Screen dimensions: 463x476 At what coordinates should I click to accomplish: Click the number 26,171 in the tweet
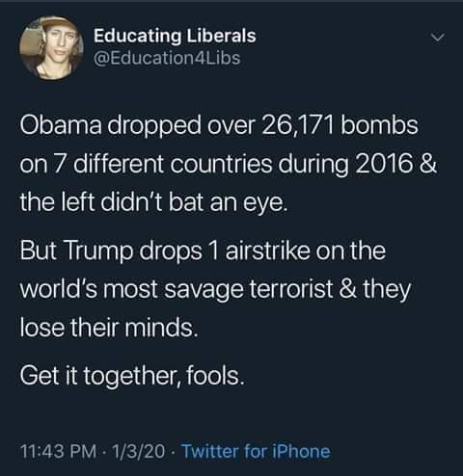(298, 125)
